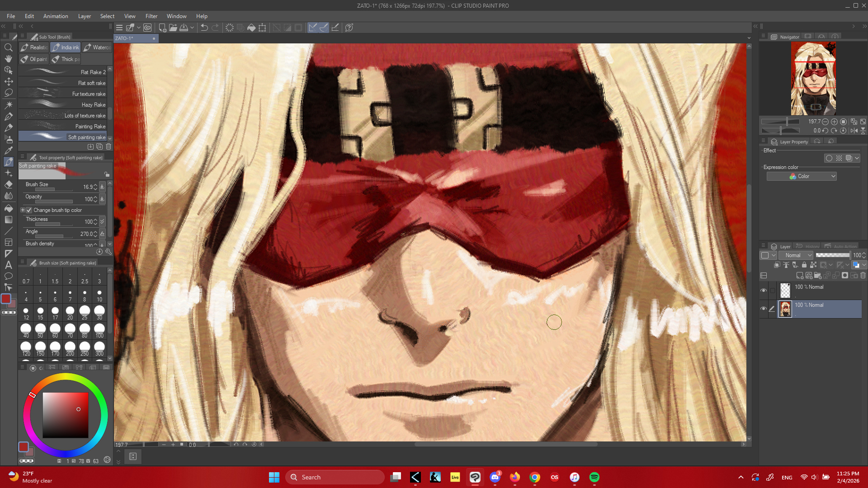868x488 pixels.
Task: Click the Undo arrow in command bar
Action: pyautogui.click(x=204, y=28)
